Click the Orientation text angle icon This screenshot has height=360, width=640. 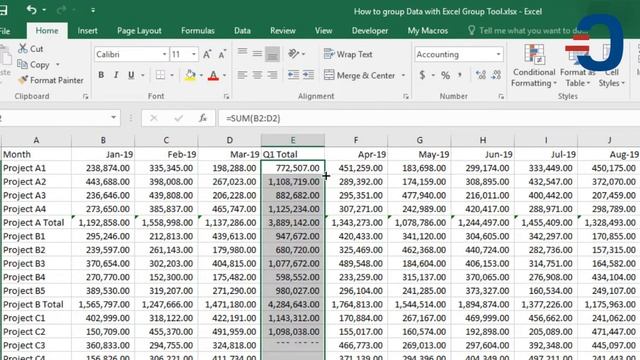(x=293, y=53)
